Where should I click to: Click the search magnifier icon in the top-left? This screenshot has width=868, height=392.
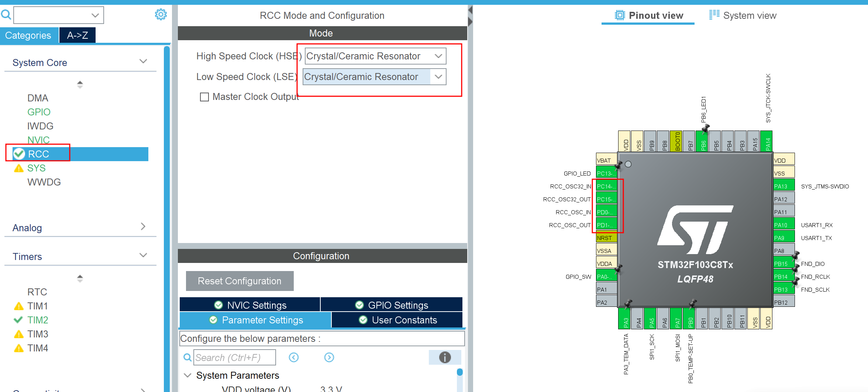point(6,15)
